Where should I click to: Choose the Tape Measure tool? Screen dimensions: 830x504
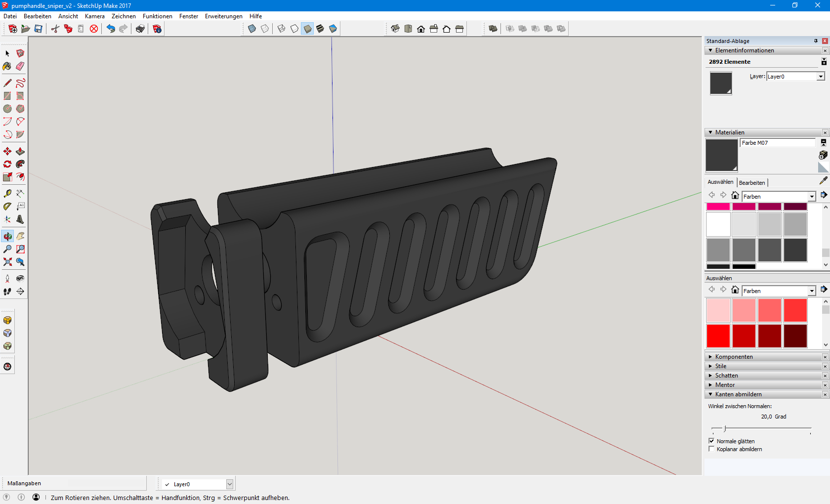[7, 193]
